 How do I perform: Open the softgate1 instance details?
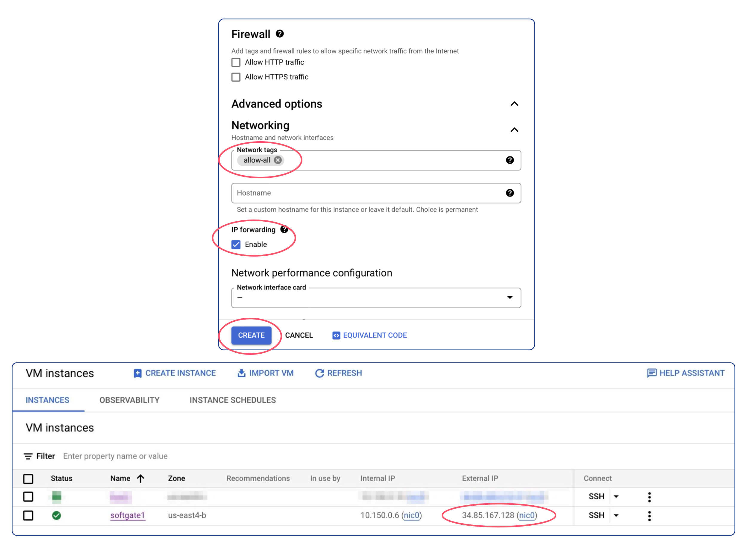tap(128, 515)
